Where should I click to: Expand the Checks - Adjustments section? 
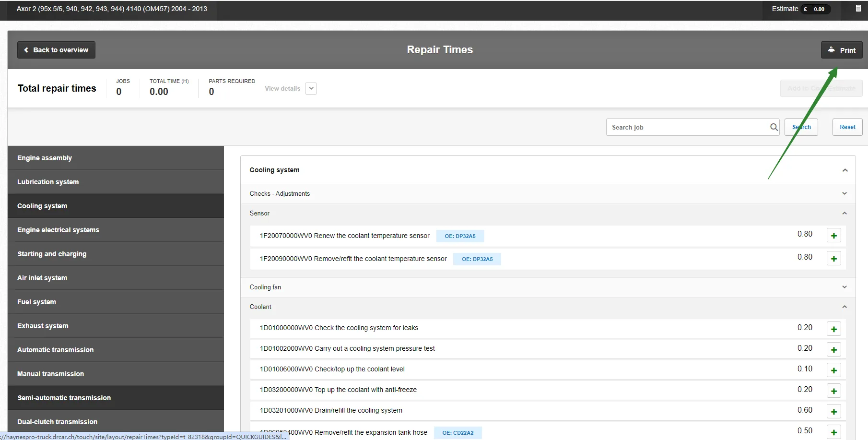(548, 193)
